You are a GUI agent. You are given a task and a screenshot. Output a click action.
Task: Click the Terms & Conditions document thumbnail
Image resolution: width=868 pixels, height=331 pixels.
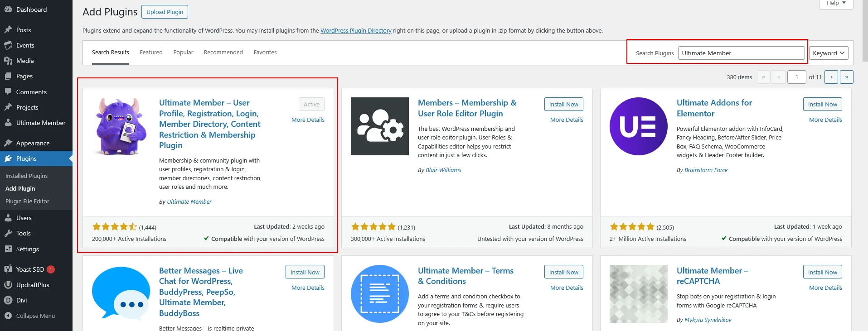(x=380, y=294)
